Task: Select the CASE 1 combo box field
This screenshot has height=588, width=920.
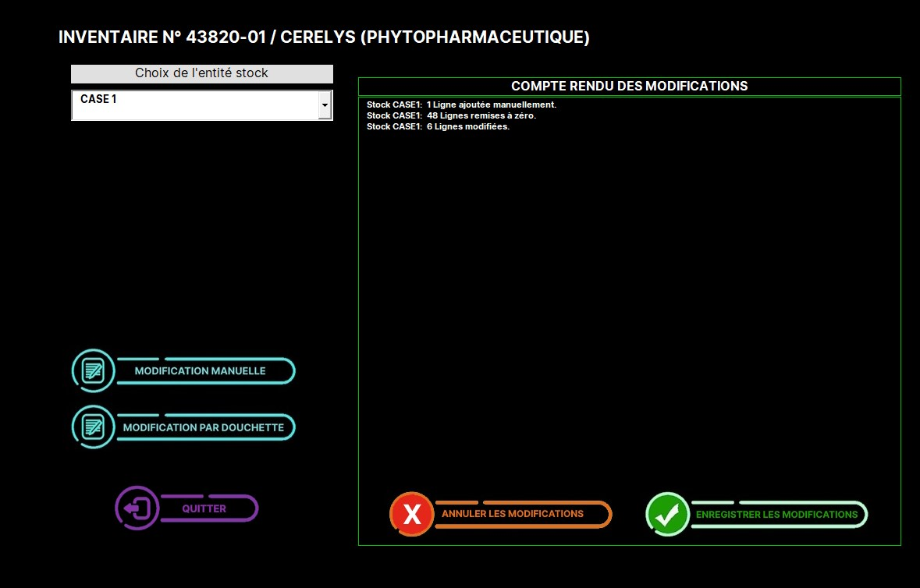Action: click(x=194, y=104)
